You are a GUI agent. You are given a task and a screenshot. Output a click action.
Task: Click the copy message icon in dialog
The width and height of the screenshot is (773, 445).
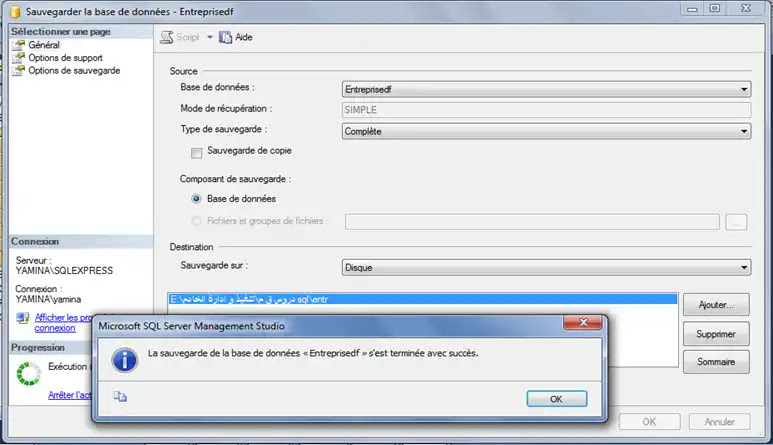[x=120, y=396]
